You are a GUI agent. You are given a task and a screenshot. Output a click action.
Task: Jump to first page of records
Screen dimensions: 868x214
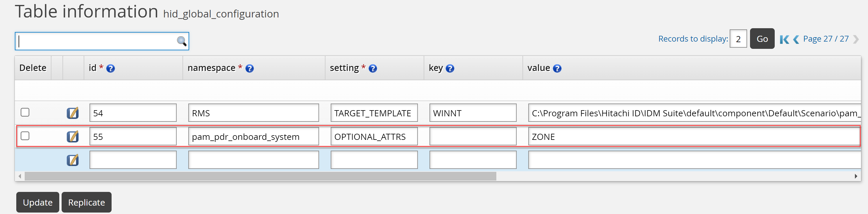(784, 40)
